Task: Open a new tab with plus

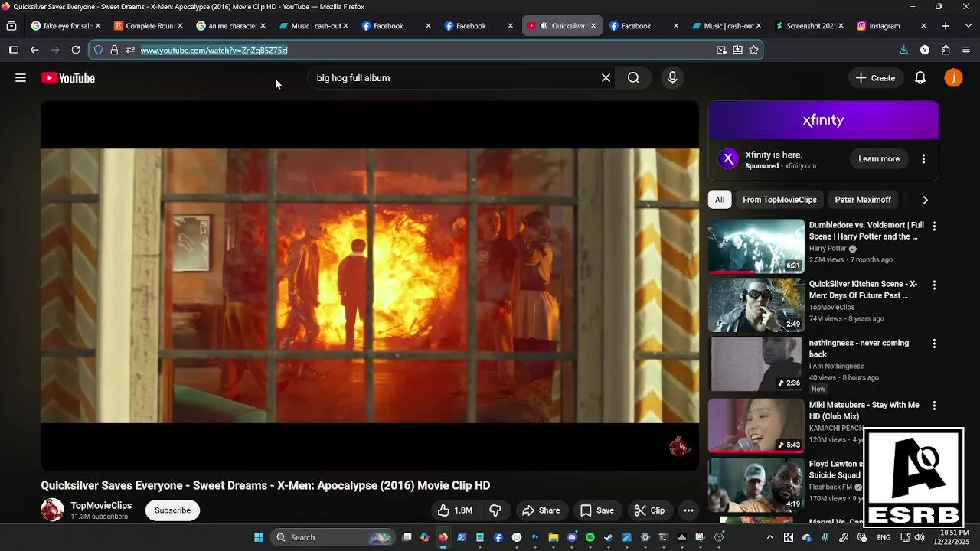Action: (946, 26)
